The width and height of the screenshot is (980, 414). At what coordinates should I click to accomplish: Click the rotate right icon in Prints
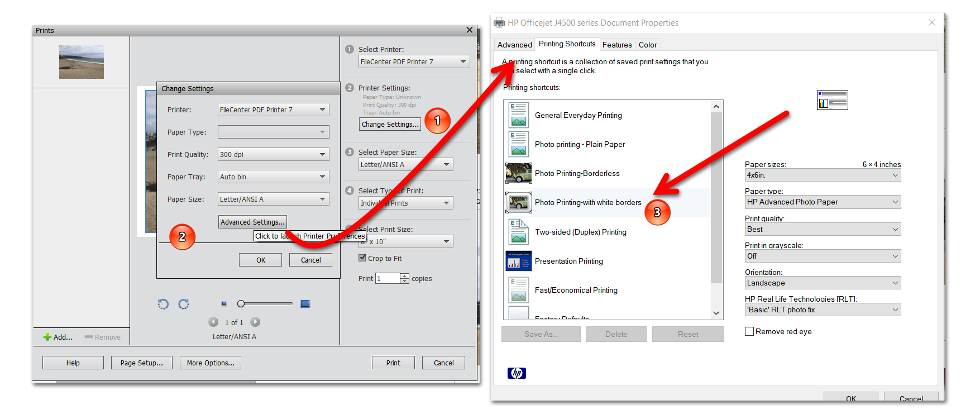pos(184,304)
